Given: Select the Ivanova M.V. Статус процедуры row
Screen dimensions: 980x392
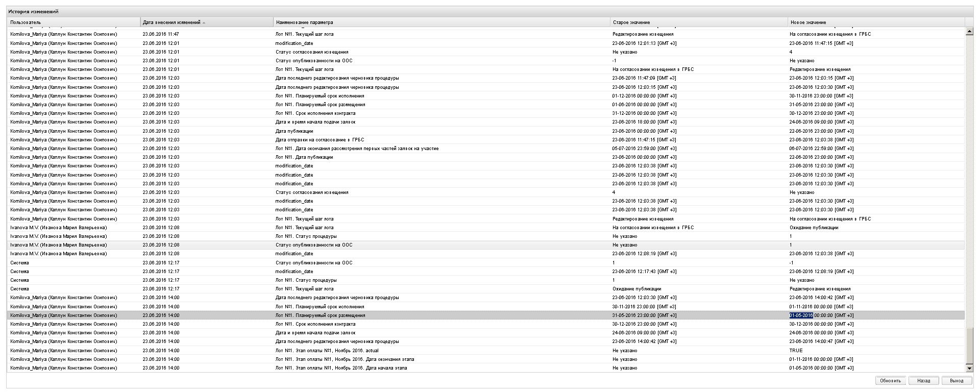Looking at the screenshot, I should [x=486, y=236].
